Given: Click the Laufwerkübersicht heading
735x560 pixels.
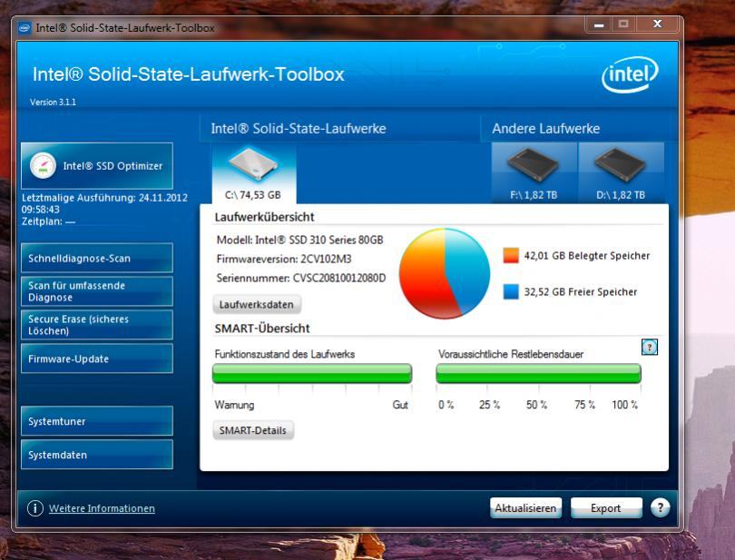Looking at the screenshot, I should click(264, 217).
